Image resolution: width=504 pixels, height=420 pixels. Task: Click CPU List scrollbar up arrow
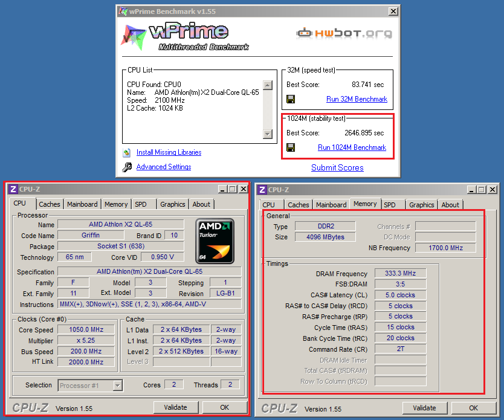pyautogui.click(x=268, y=85)
